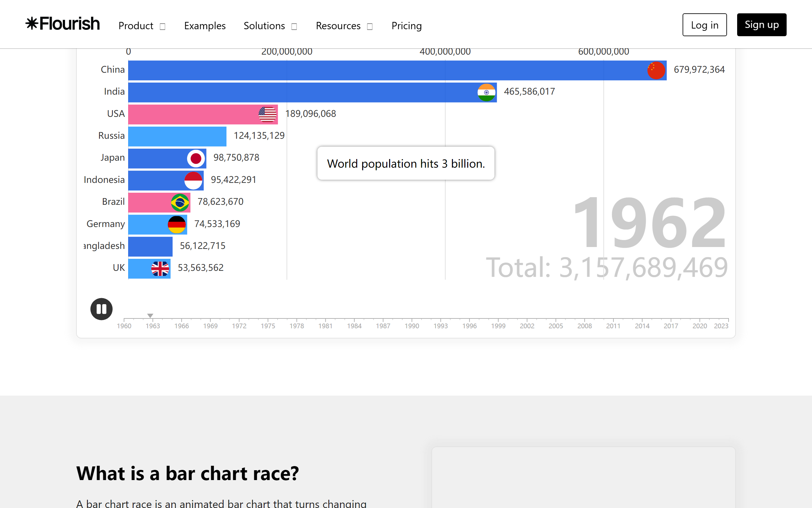Click USA's value 189,096,068

pos(311,114)
